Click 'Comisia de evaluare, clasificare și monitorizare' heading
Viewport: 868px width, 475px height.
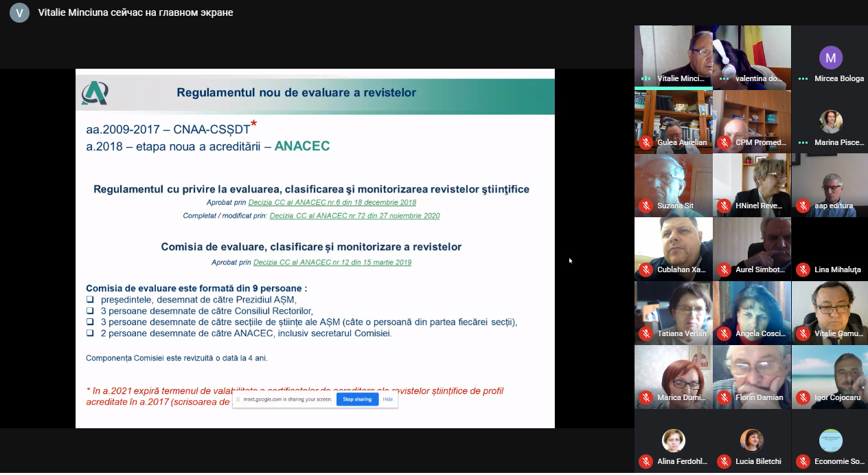[x=311, y=246]
